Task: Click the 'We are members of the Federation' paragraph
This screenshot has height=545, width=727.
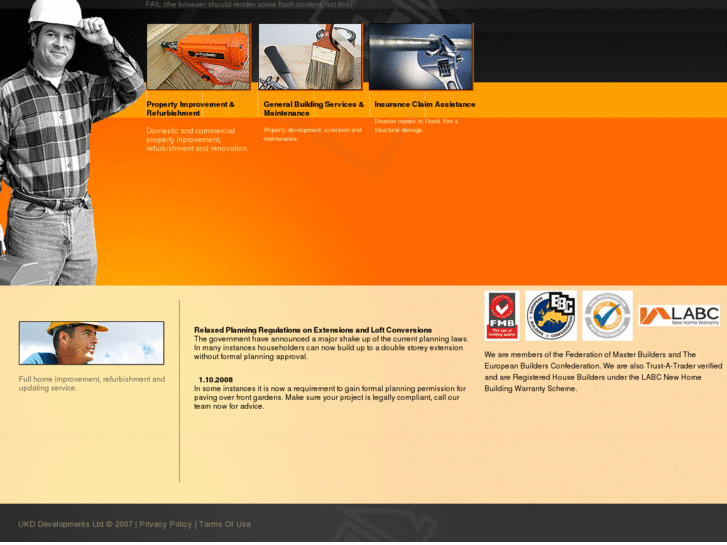Action: click(x=603, y=372)
